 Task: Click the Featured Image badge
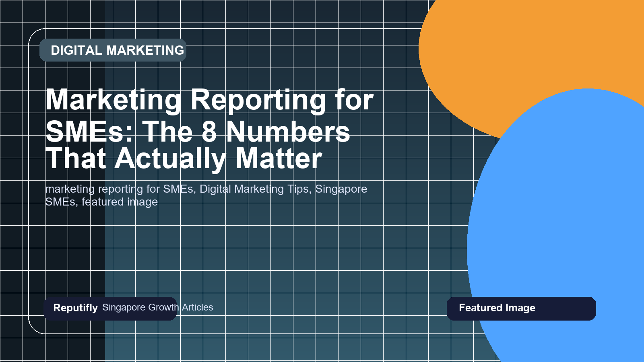[521, 309]
